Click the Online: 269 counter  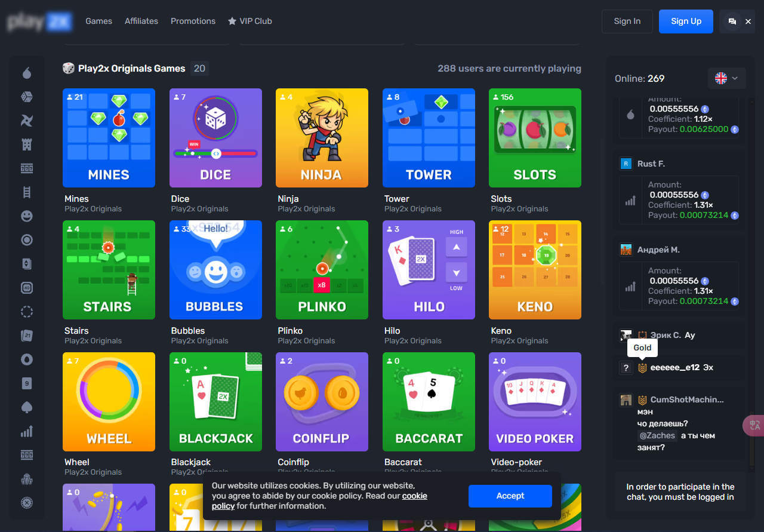point(639,78)
